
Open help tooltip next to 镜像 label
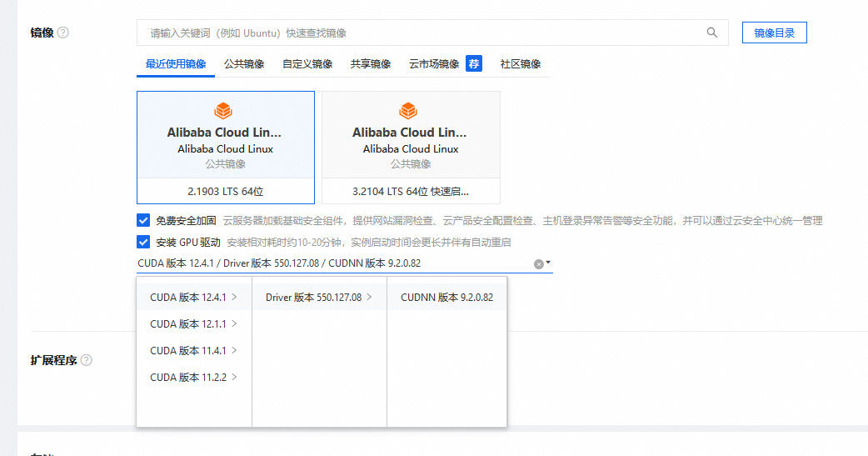click(63, 33)
